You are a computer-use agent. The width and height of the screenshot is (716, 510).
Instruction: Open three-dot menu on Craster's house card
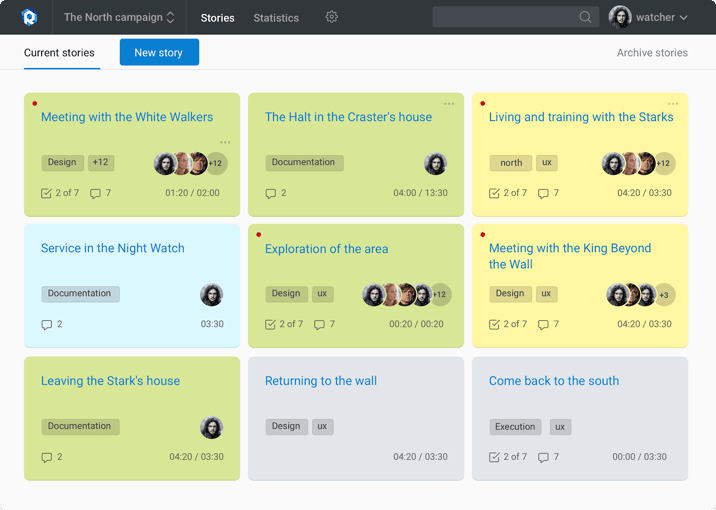(x=449, y=104)
